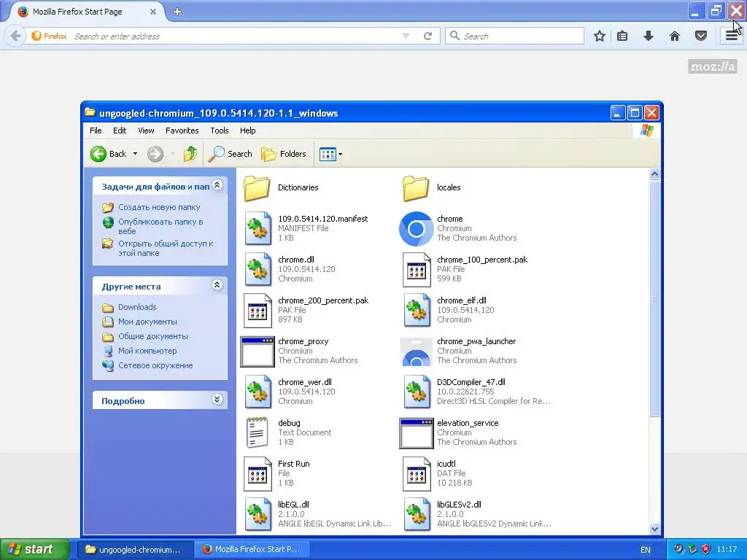Click Опубликовать папку в вебе link

click(160, 226)
